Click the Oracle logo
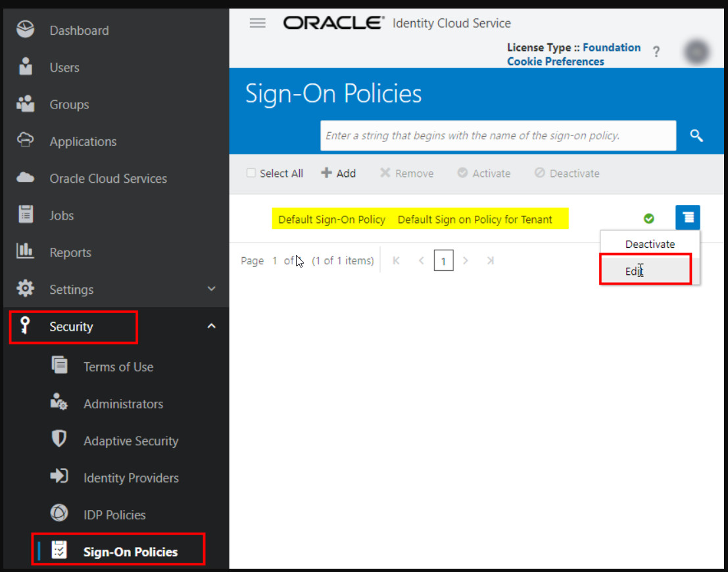Screen dimensions: 728x572 tap(334, 23)
